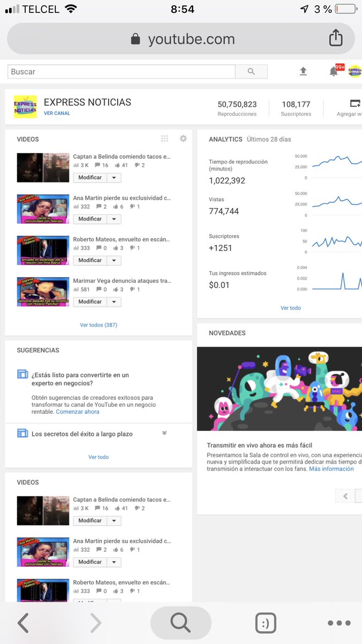Open Roberto Mateos video thumbnail in top Videos widget
The height and width of the screenshot is (644, 362).
43,250
